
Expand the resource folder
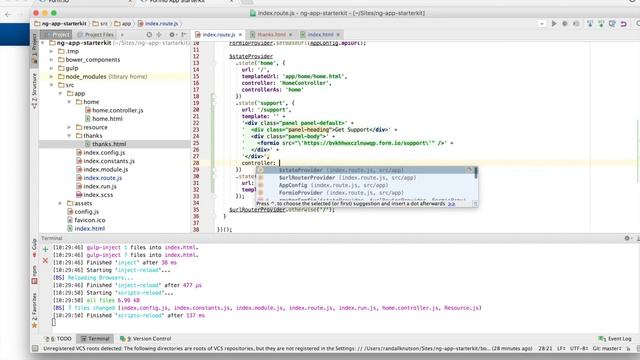(69, 127)
